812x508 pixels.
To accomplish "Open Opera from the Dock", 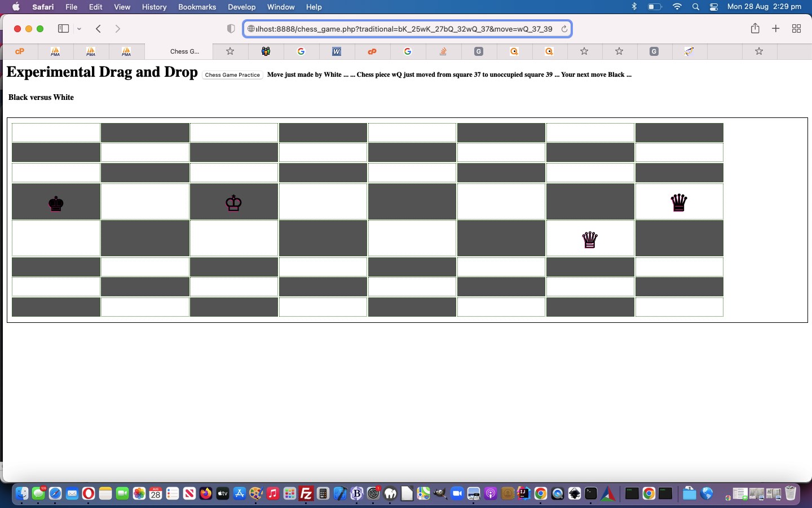I will tap(89, 494).
